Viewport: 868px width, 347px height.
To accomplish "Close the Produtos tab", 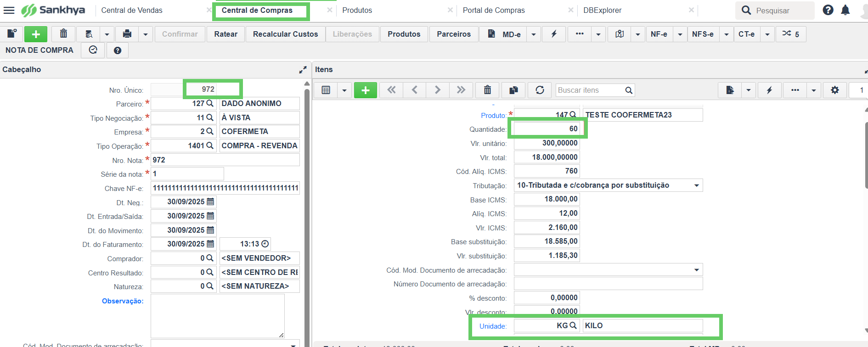I will (x=450, y=10).
